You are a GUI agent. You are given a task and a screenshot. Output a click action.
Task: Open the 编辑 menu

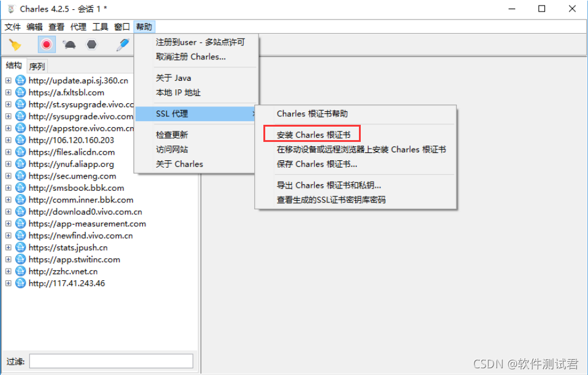(x=34, y=27)
